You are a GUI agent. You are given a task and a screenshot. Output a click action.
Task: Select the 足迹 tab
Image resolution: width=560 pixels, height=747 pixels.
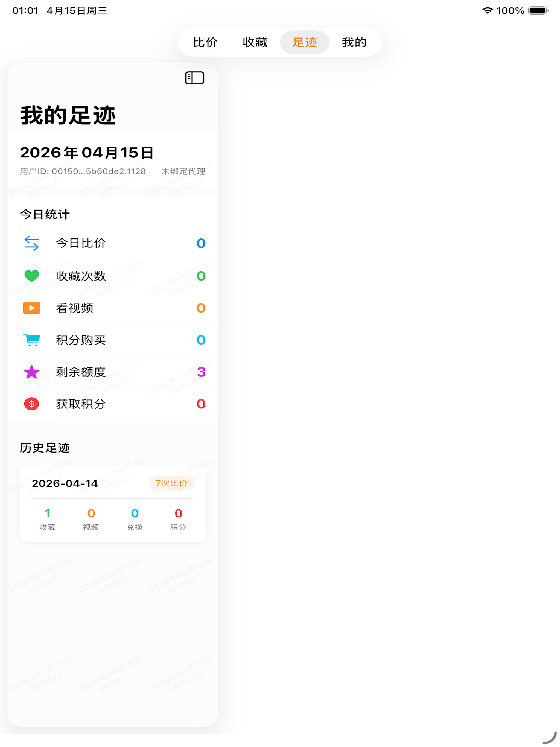(x=305, y=42)
